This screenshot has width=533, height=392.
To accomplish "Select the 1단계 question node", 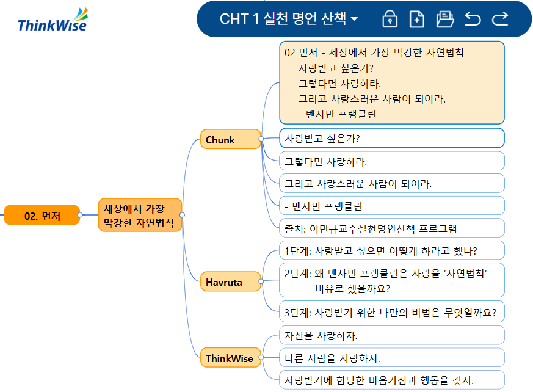I will pyautogui.click(x=391, y=250).
